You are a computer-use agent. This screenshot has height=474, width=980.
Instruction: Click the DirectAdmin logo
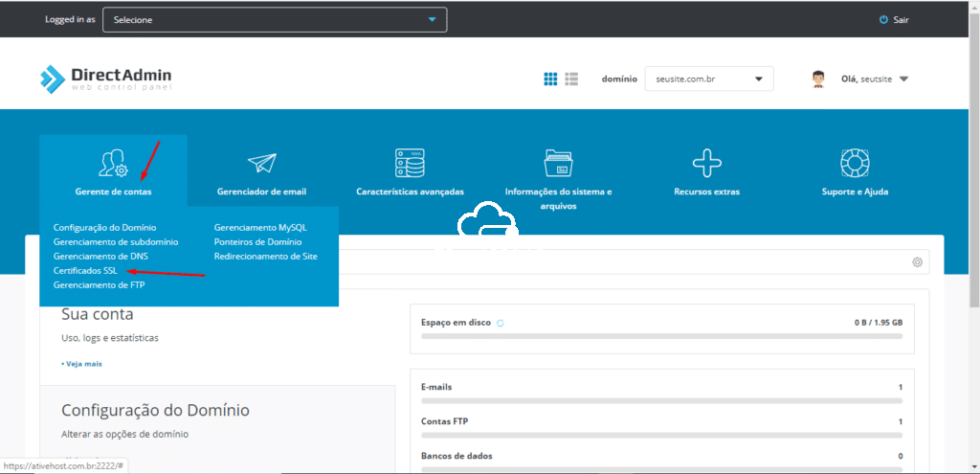106,79
